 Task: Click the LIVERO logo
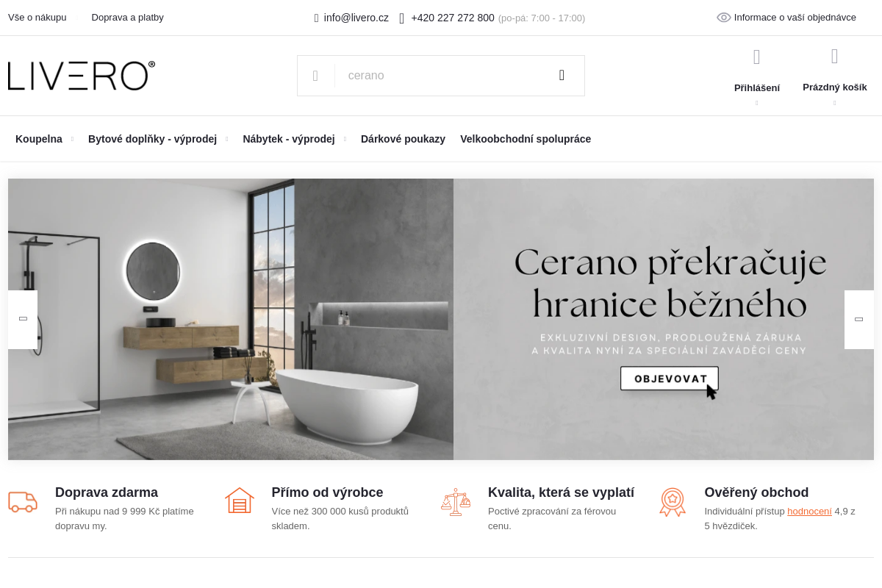tap(82, 76)
